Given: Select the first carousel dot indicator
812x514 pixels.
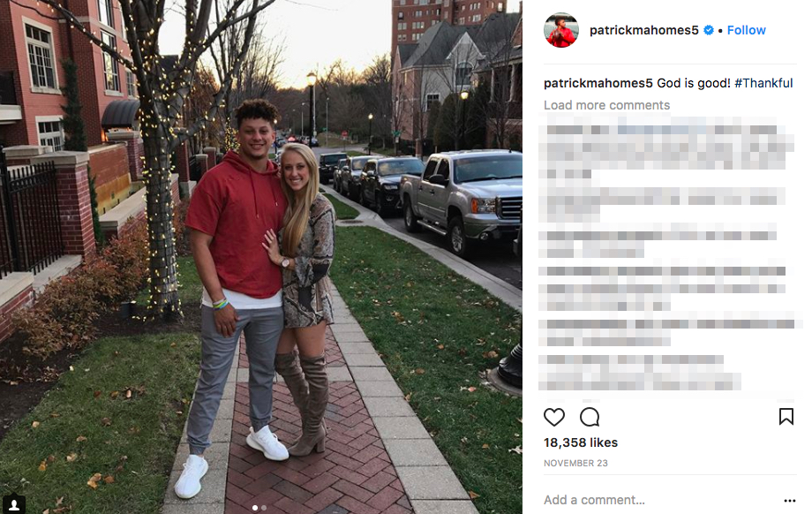Looking at the screenshot, I should pyautogui.click(x=255, y=508).
